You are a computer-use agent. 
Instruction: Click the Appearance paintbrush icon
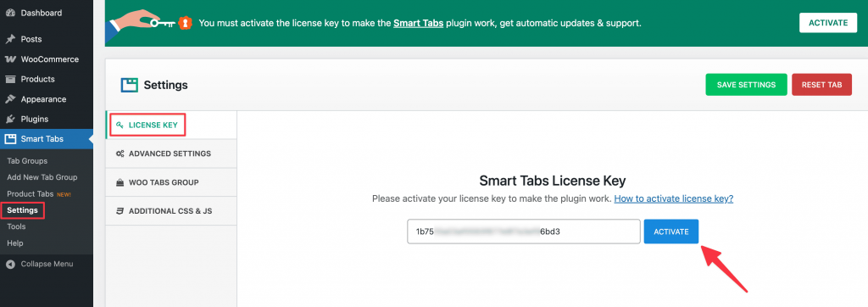point(10,99)
